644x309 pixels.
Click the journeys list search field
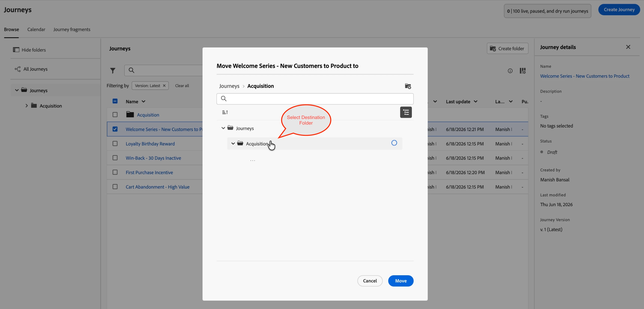(163, 70)
